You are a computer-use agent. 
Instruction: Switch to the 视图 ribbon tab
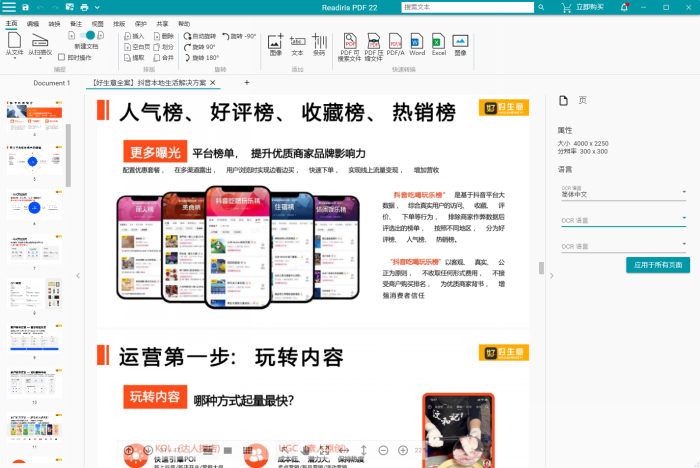[x=97, y=24]
